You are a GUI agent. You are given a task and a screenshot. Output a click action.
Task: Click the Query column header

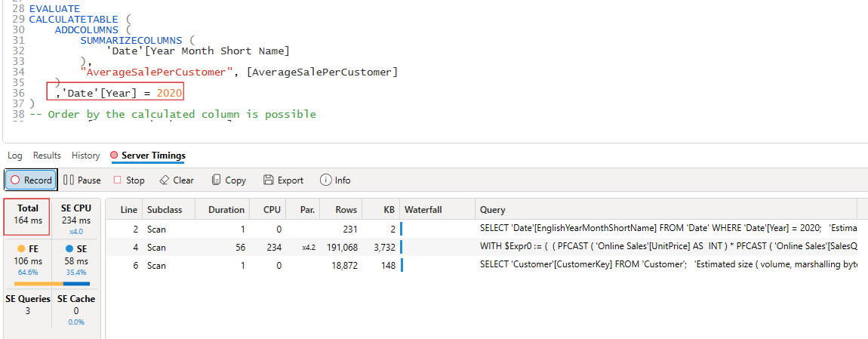click(492, 210)
